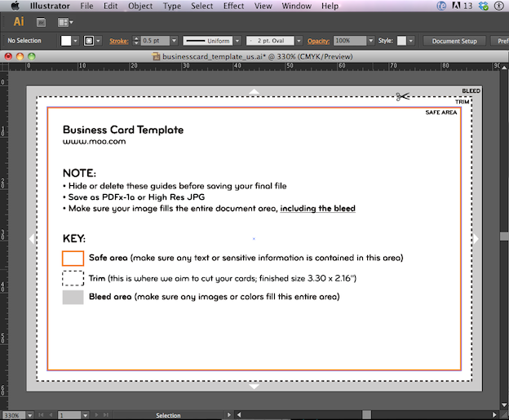
Task: Expand the Style dropdown arrow
Action: 411,41
